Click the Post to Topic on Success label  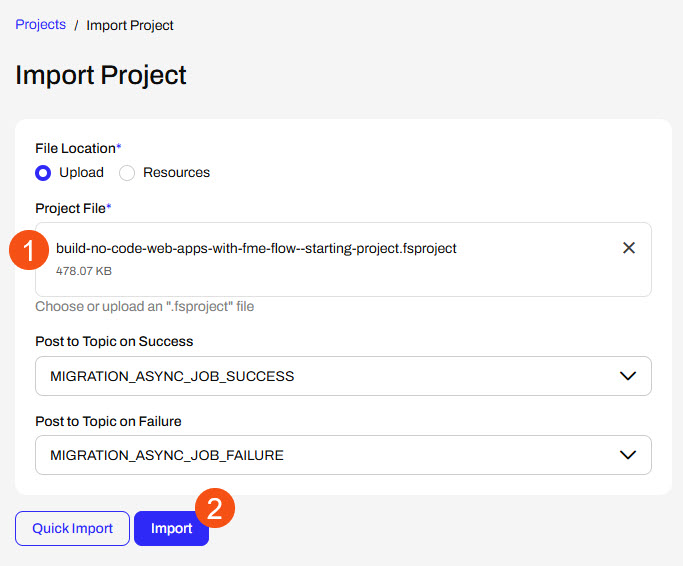pos(114,341)
